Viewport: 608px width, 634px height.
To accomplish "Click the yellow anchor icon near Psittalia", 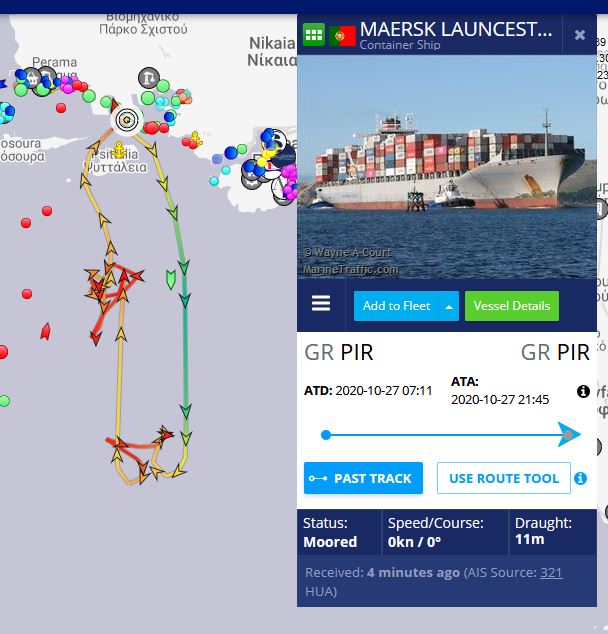I will tap(119, 150).
